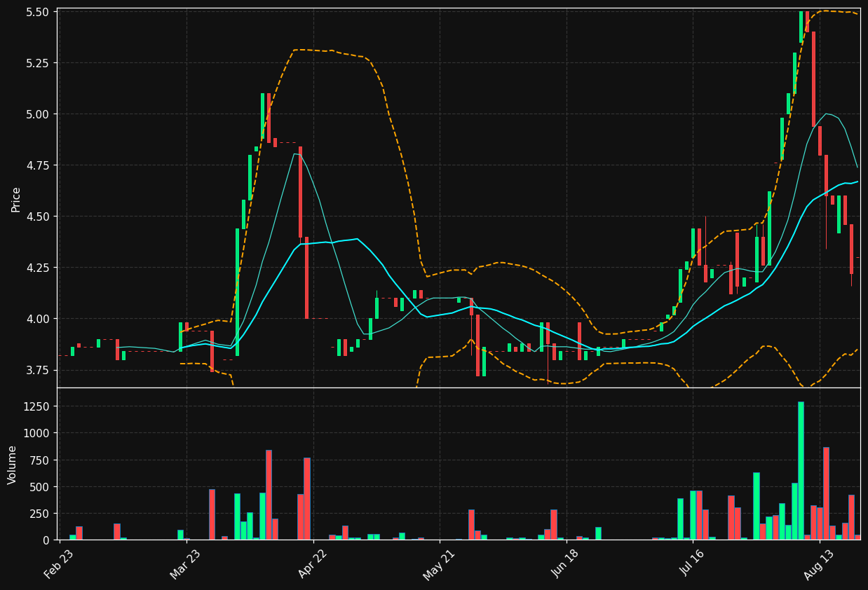Screen dimensions: 868x590
Task: Click the vertical Price axis title
Action: pos(15,199)
